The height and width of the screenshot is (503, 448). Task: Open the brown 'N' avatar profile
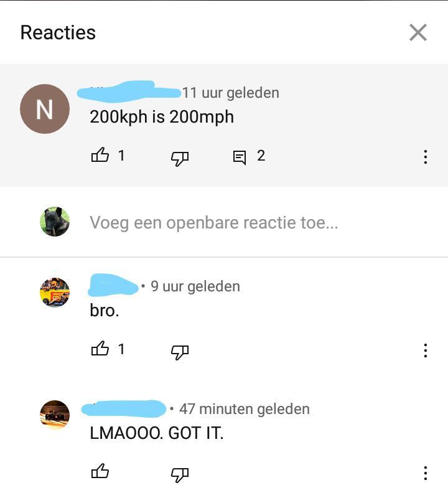[x=45, y=109]
